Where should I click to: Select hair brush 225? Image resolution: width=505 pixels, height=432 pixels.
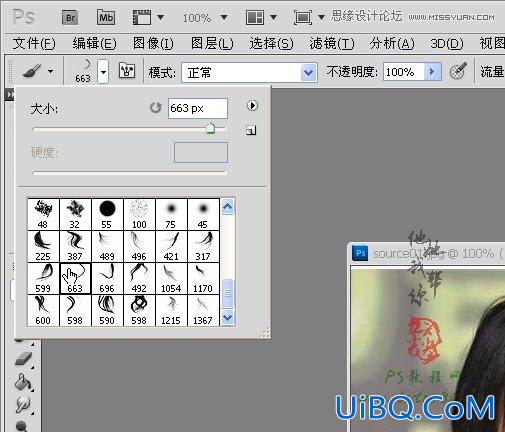point(43,246)
